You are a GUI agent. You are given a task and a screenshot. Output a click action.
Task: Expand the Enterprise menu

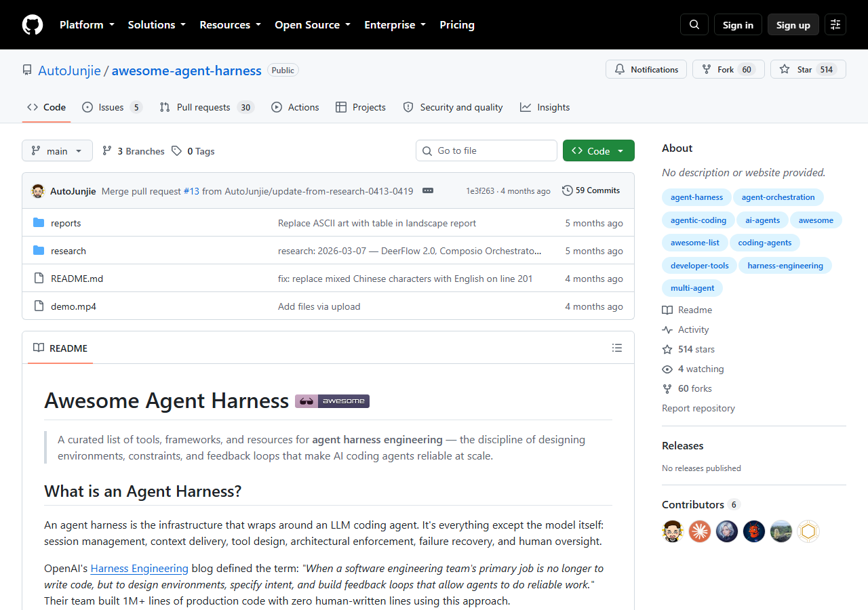point(395,24)
